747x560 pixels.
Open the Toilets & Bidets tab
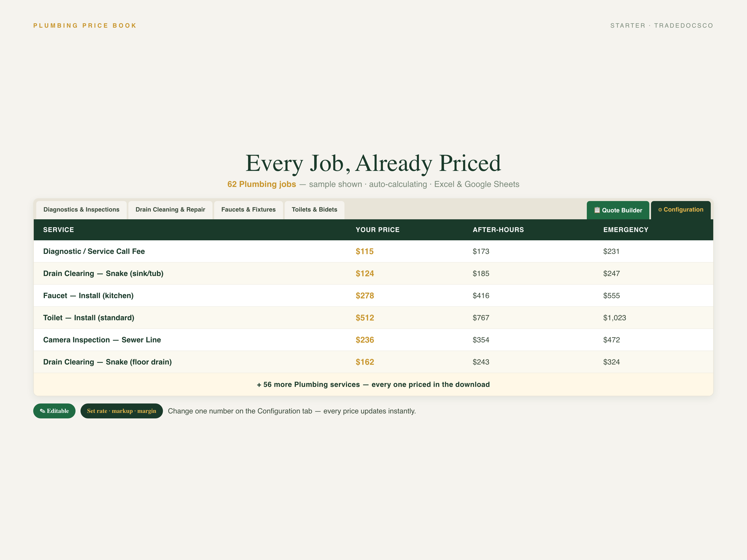pos(314,210)
